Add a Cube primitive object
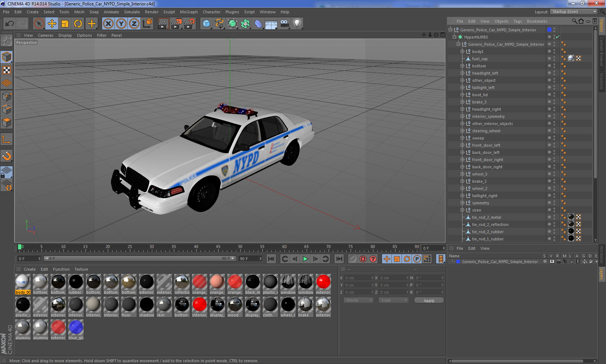The width and height of the screenshot is (606, 364). (x=206, y=24)
